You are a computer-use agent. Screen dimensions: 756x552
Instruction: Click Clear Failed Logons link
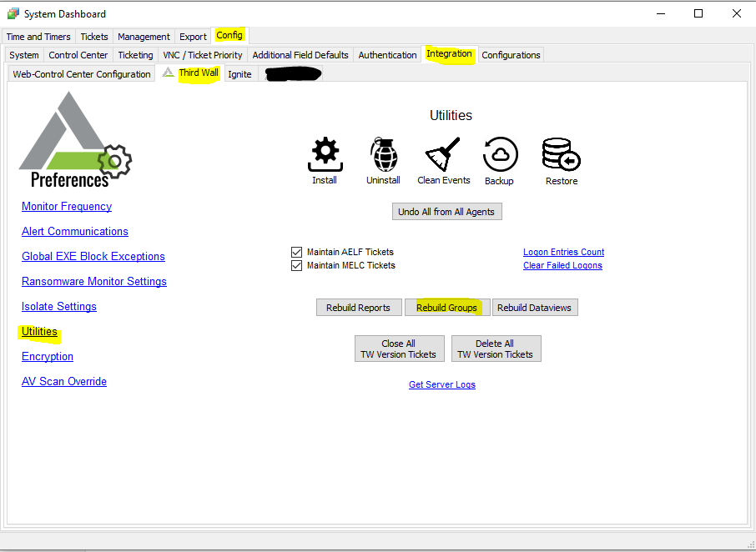562,265
